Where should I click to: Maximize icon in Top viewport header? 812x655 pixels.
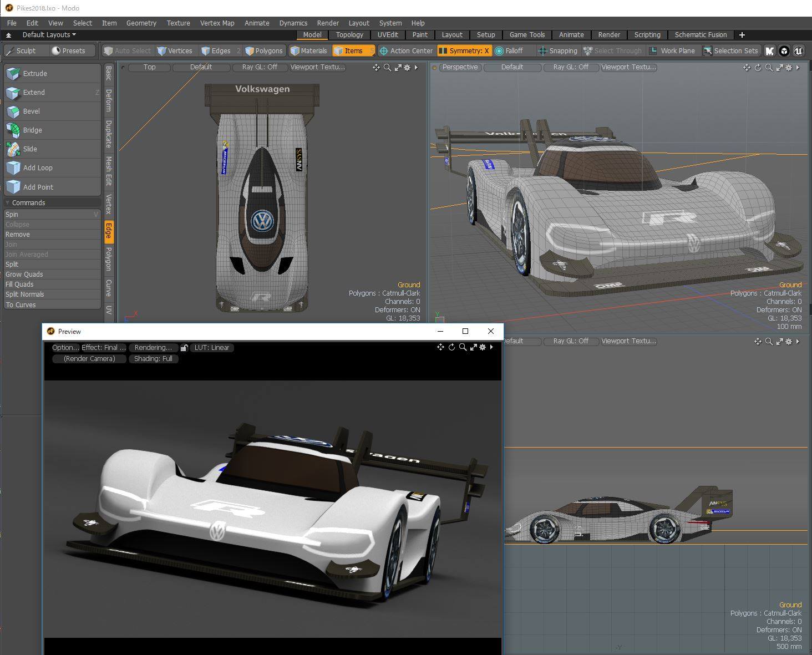[x=398, y=67]
